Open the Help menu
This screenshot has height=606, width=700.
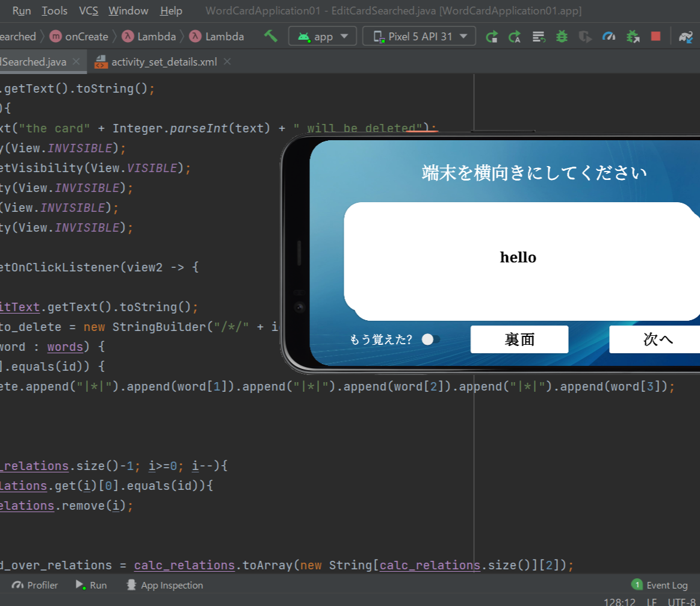pos(171,11)
